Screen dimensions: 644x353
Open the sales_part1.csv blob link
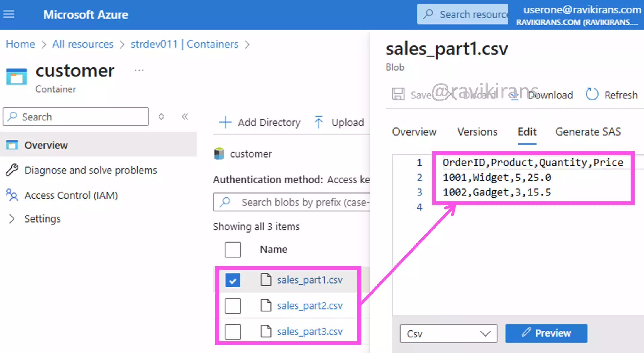(310, 280)
